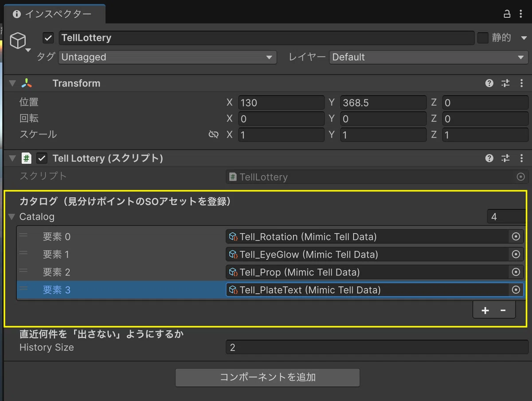Click the GameObject cube icon picker
The width and height of the screenshot is (532, 401).
coord(18,41)
